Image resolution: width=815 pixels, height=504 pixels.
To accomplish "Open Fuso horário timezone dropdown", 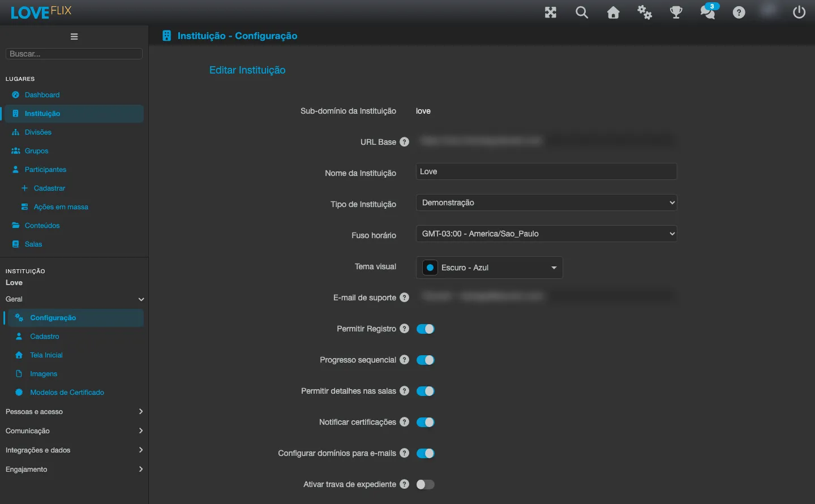I will (x=547, y=234).
